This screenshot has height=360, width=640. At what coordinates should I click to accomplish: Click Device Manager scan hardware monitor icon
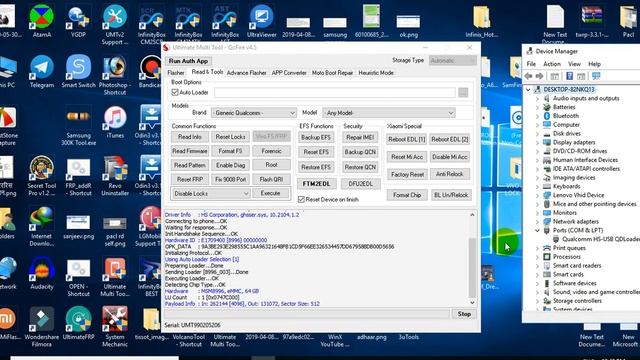pos(596,76)
